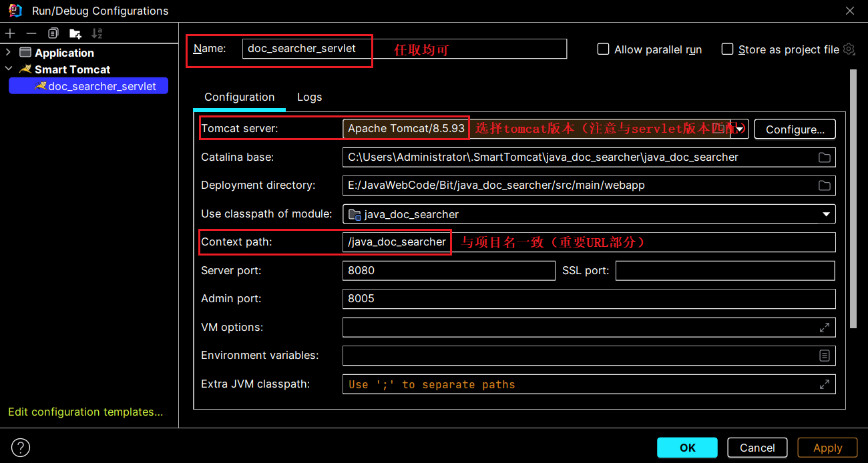Click the Configure... button

click(x=795, y=129)
